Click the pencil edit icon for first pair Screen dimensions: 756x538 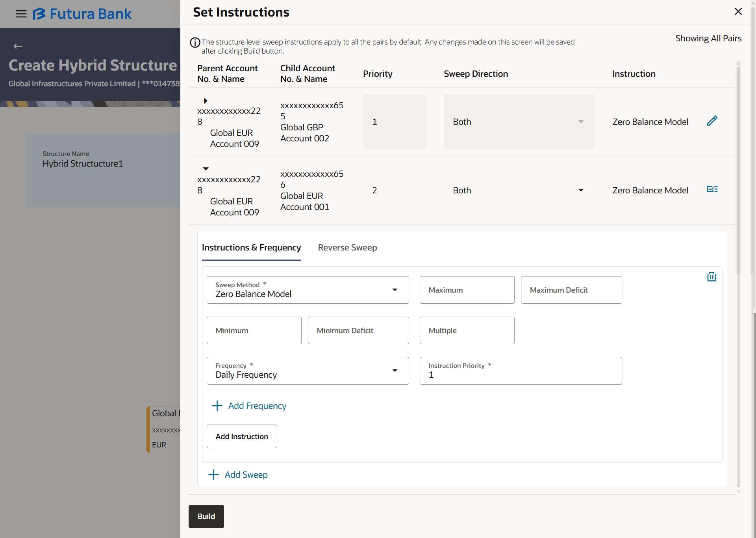coord(712,121)
